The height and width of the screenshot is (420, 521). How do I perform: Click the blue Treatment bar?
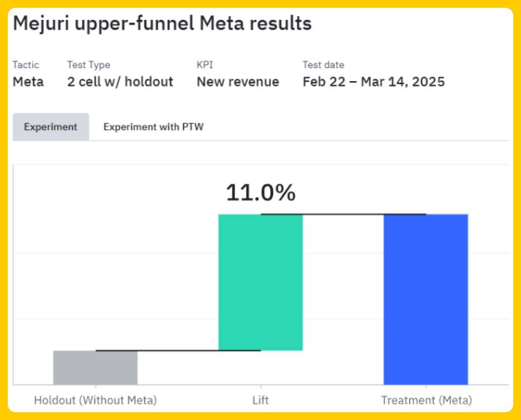tap(426, 299)
